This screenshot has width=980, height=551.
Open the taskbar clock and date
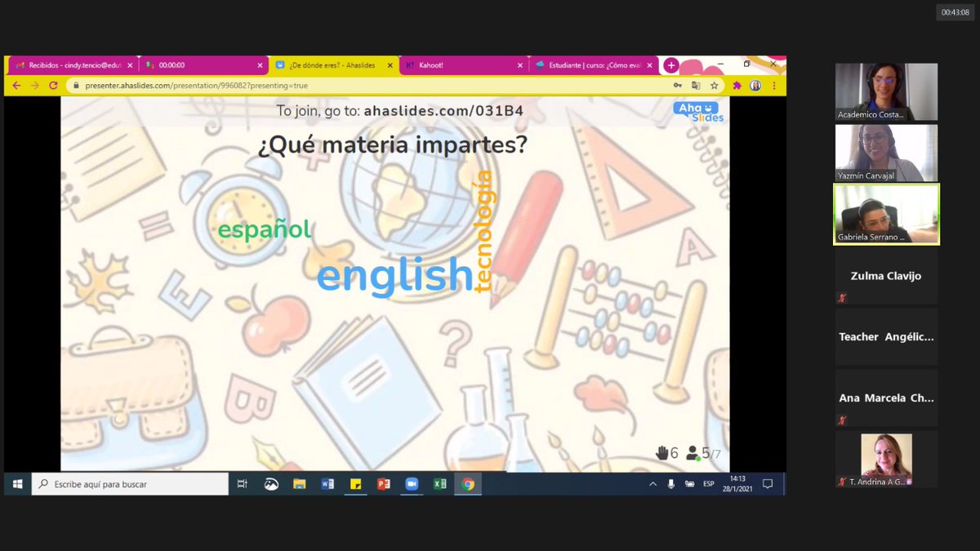tap(737, 483)
